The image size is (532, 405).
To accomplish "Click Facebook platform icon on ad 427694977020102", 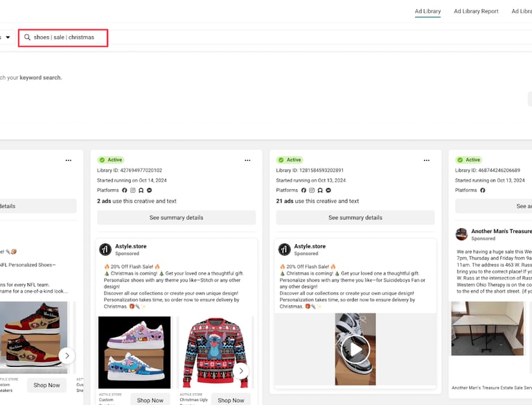I will (125, 190).
